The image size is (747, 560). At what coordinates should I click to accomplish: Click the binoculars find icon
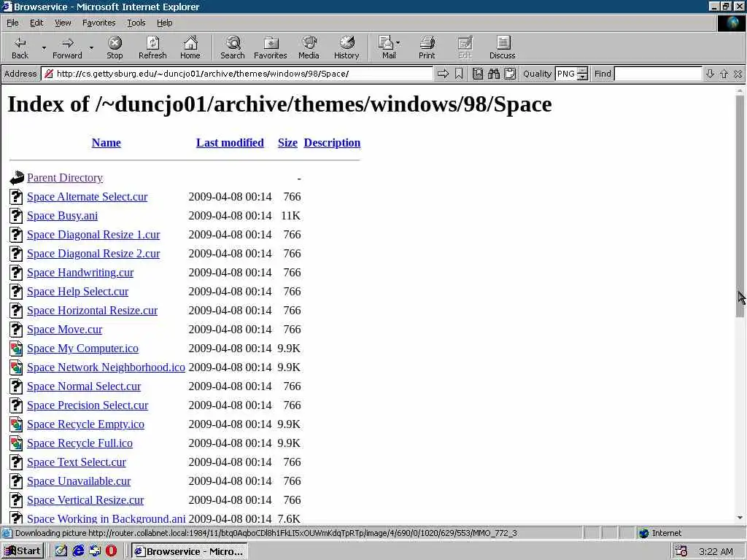tap(494, 74)
